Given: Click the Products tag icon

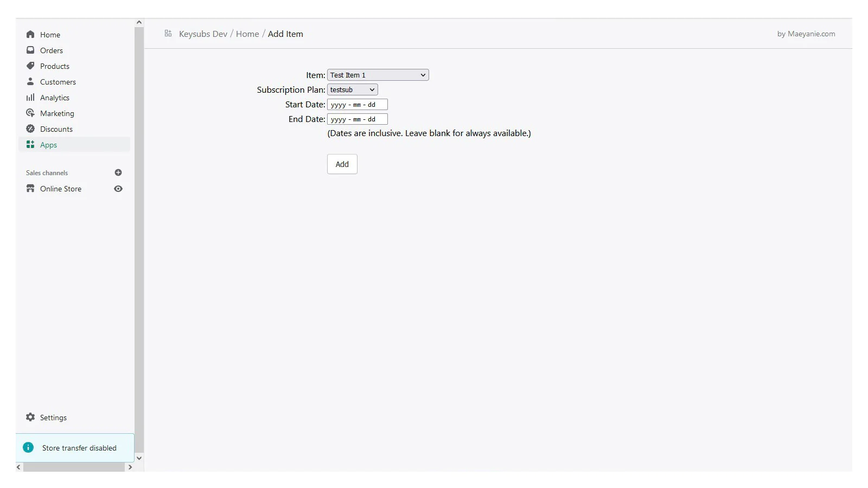Looking at the screenshot, I should click(30, 66).
